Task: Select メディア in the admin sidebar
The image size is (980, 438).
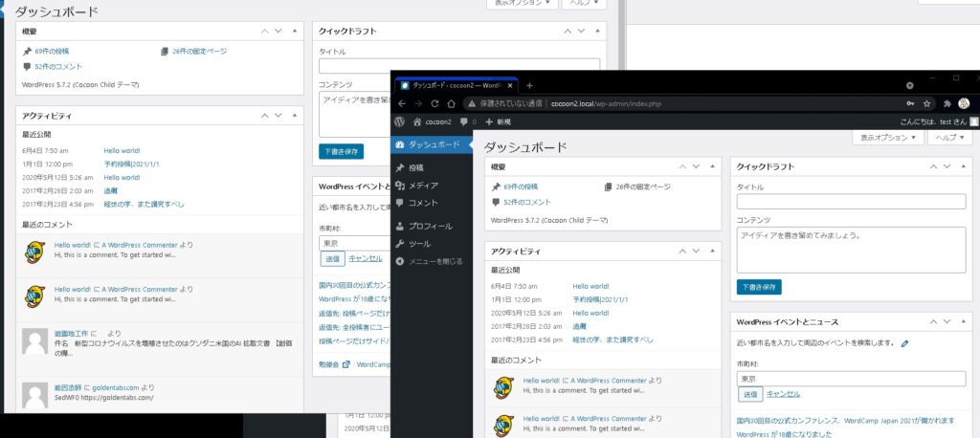Action: click(x=423, y=185)
